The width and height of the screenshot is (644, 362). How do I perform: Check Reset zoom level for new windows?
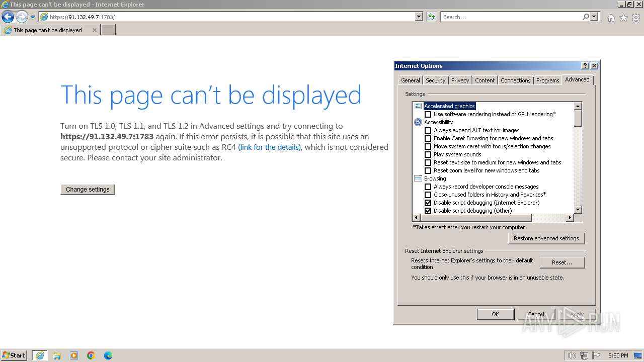(x=428, y=170)
